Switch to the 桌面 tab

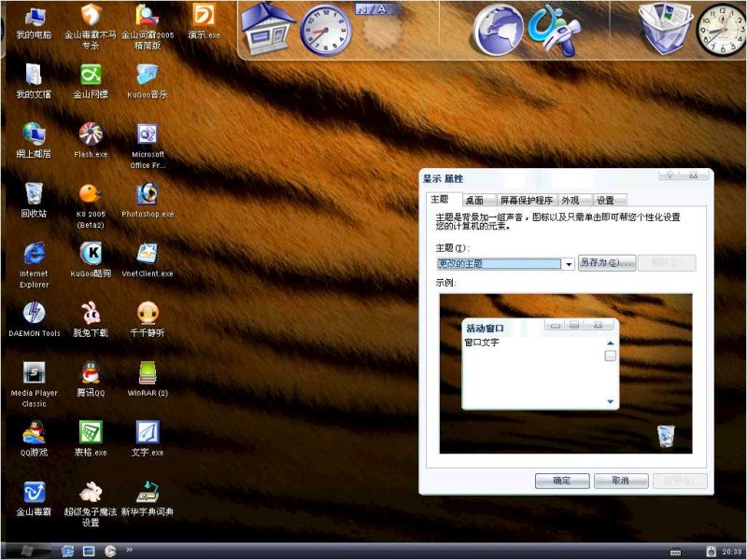(474, 201)
